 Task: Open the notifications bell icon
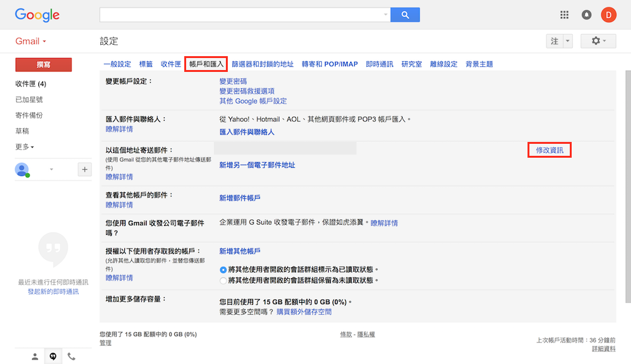coord(586,15)
